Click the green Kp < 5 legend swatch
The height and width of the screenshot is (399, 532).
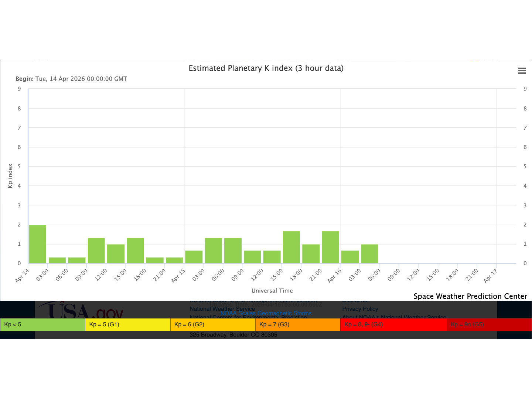(42, 324)
